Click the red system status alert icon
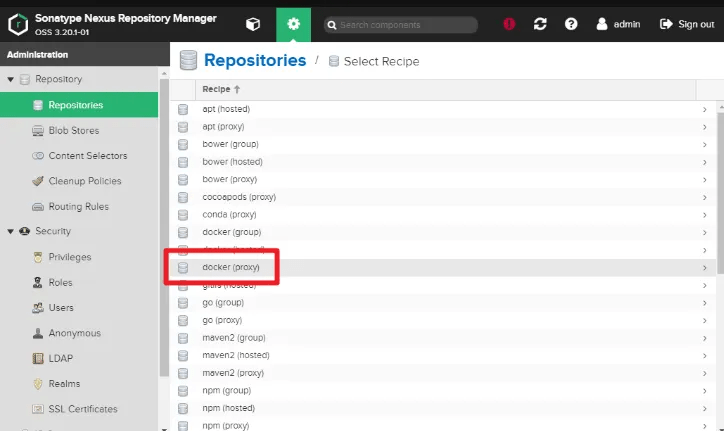724x431 pixels. tap(509, 24)
